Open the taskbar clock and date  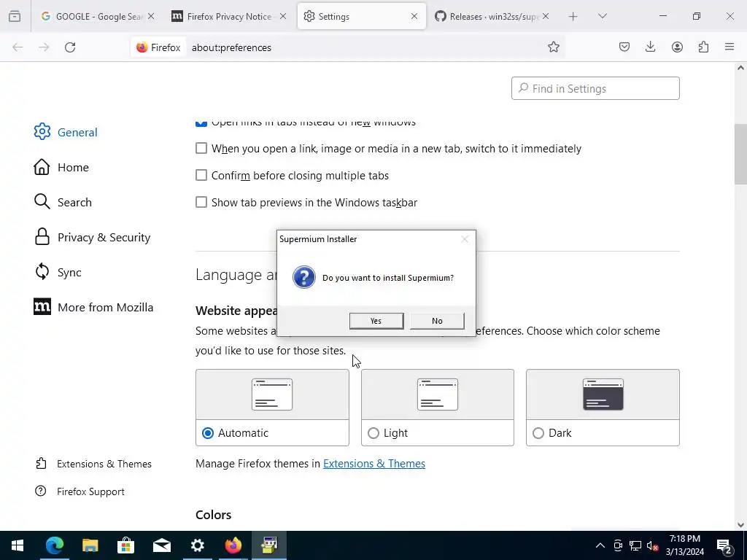[x=684, y=545]
